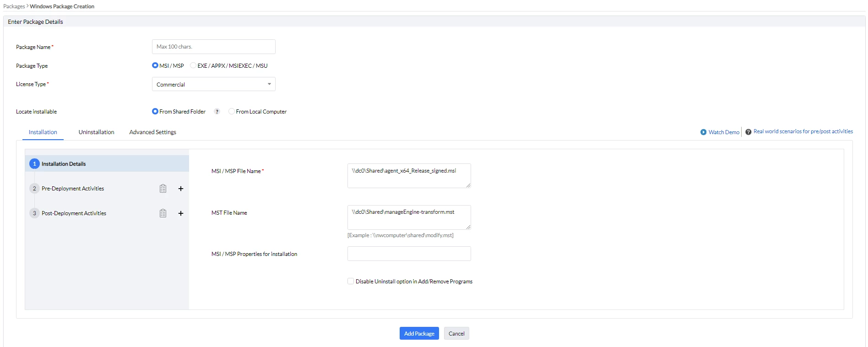Open the Watch Demo link
Image resolution: width=868 pixels, height=347 pixels.
[x=724, y=132]
